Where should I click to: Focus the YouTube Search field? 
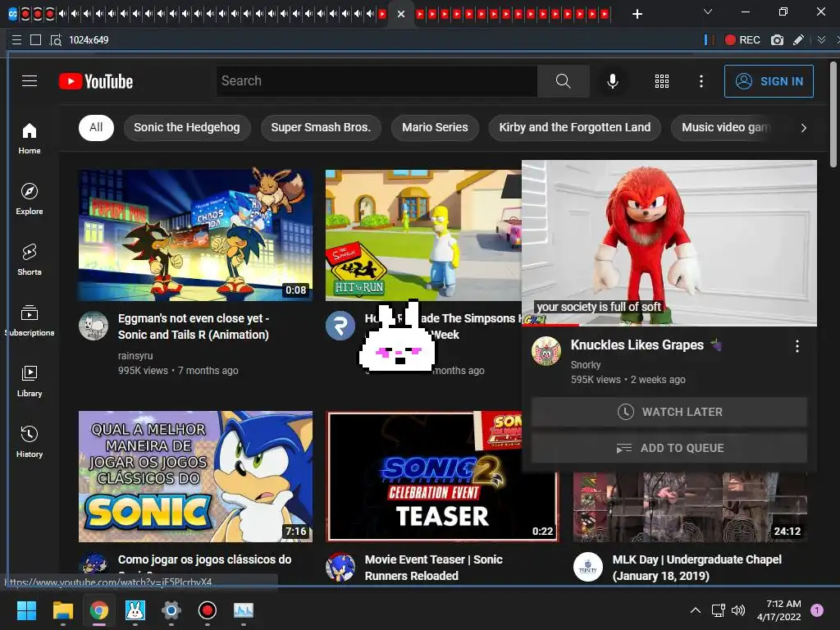click(x=377, y=81)
